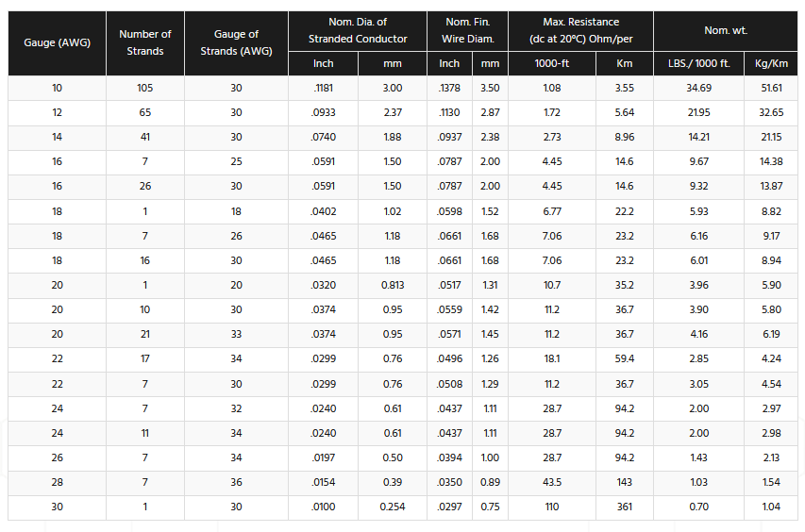
Task: Select the Max. Resistance header cell
Action: pos(580,30)
